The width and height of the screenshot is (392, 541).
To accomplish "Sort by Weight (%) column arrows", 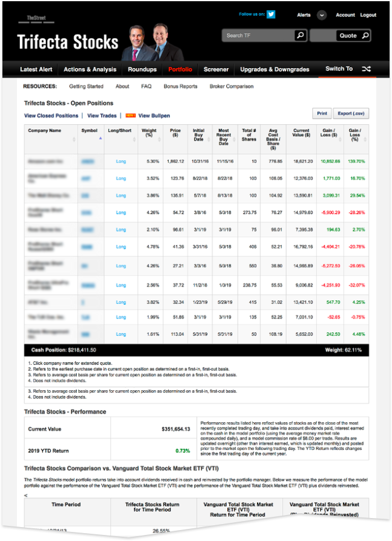I will point(159,139).
